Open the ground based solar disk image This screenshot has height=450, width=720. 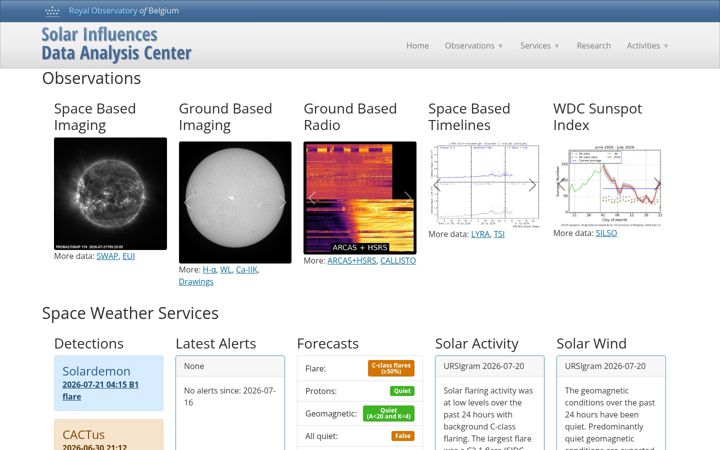coord(235,202)
